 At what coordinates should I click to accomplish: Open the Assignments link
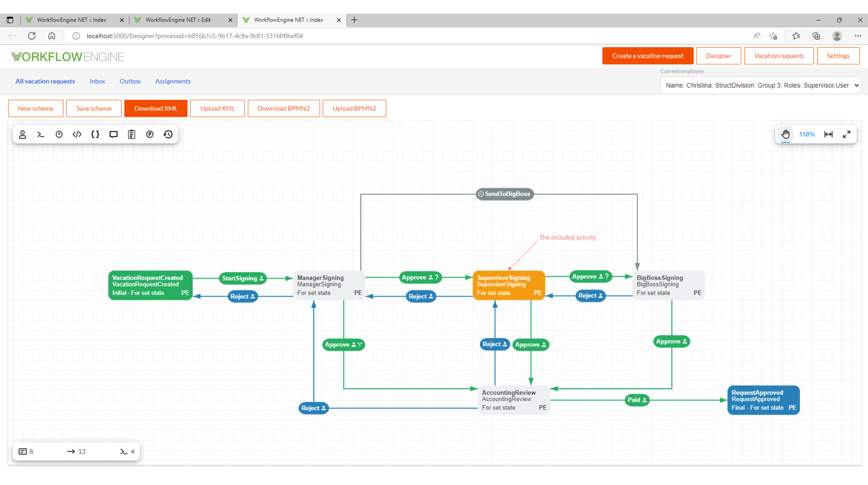(x=173, y=81)
